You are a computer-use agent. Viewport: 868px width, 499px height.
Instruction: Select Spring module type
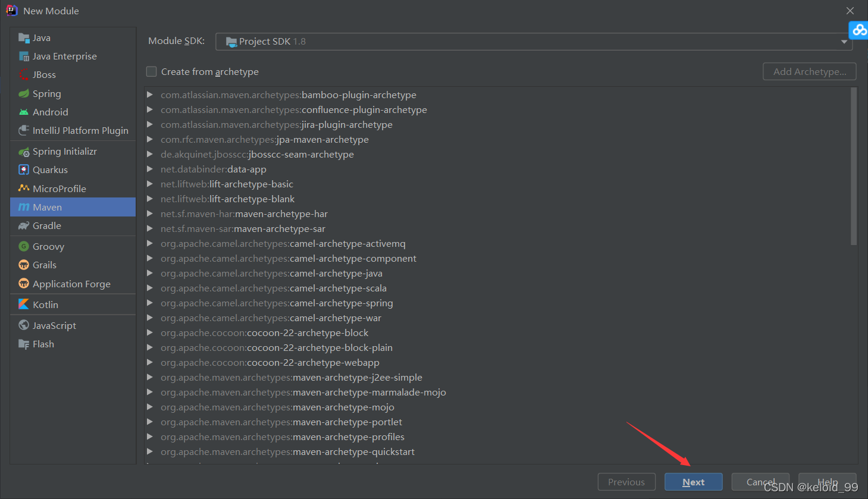coord(73,94)
